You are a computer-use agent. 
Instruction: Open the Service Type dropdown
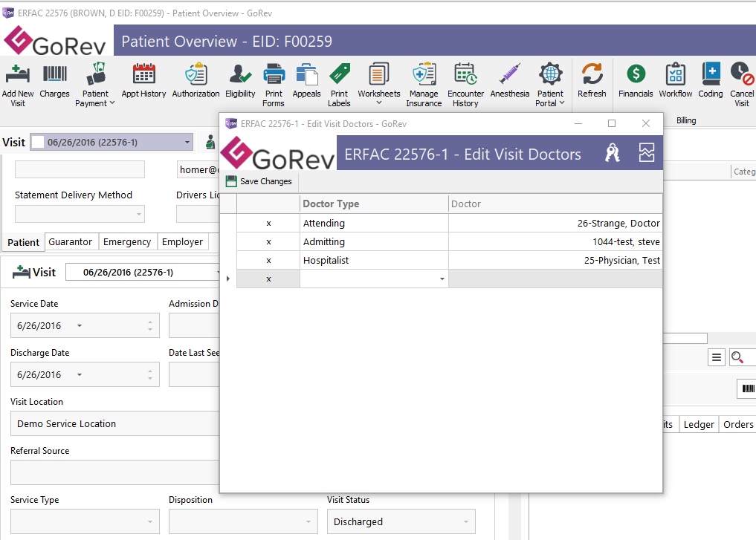pos(150,521)
